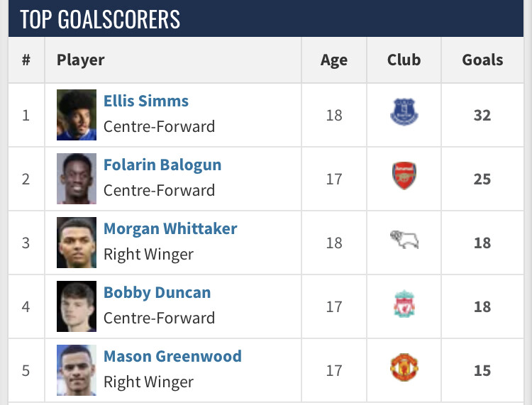Click Ellis Simms player photo

77,115
